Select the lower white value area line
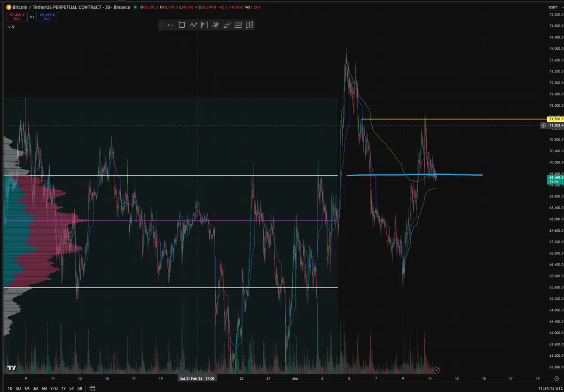The image size is (564, 392). (170, 287)
